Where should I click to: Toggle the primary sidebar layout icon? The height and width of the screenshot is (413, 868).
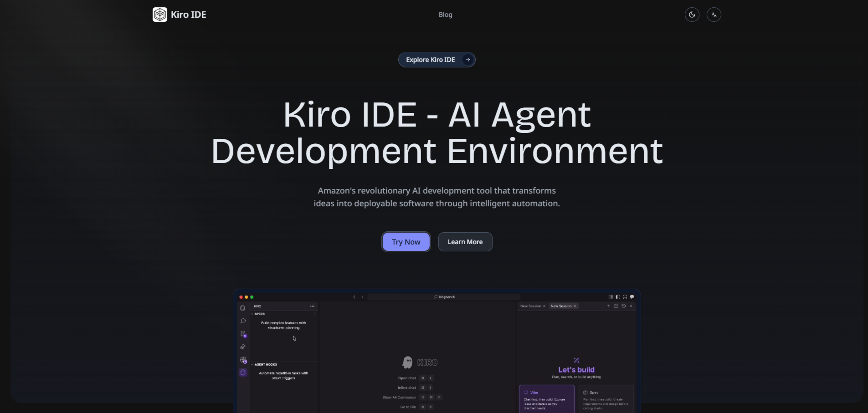pyautogui.click(x=618, y=297)
